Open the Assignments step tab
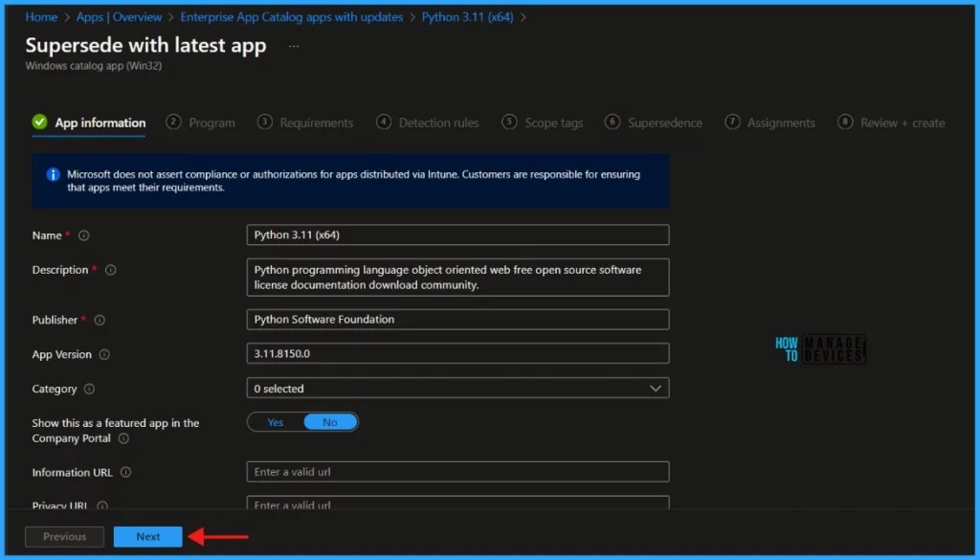This screenshot has height=560, width=980. 769,123
